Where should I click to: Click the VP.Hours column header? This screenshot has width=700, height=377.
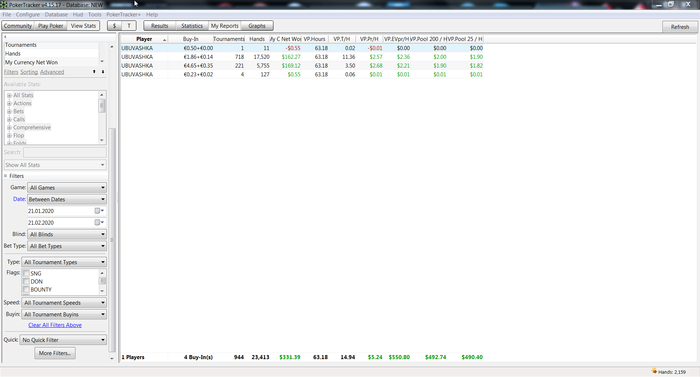[x=314, y=39]
